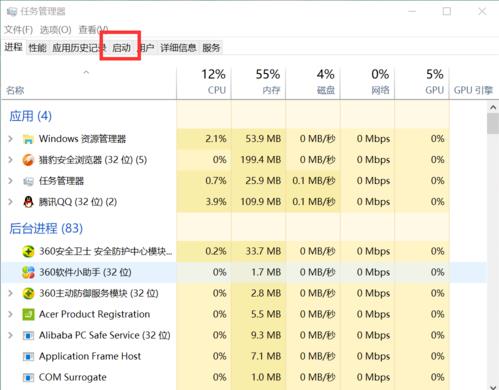Switch to the 性能 tab
Screen dimensions: 499x390
(x=37, y=48)
